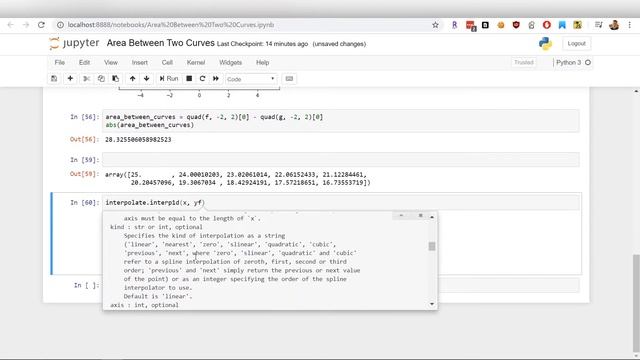
Task: Click output value 28.325506058982523
Action: 138,140
